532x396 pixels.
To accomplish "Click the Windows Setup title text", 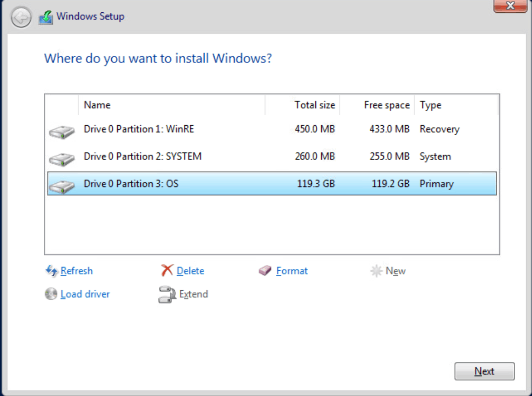I will tap(90, 16).
